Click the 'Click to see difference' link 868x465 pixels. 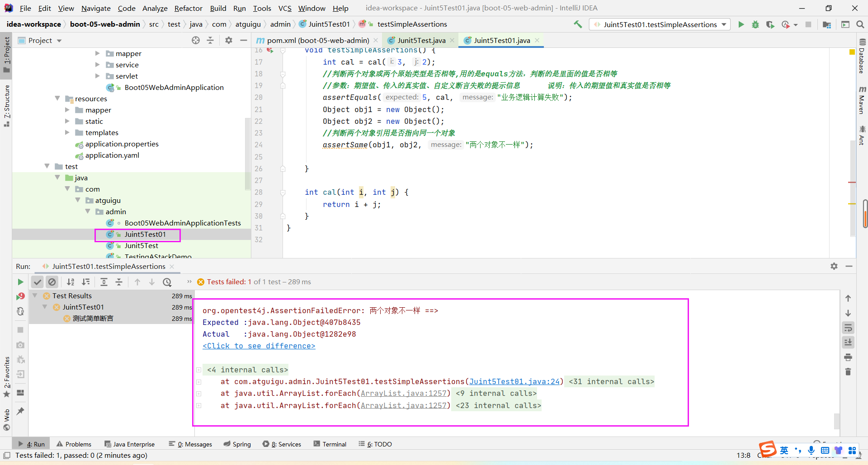click(259, 346)
